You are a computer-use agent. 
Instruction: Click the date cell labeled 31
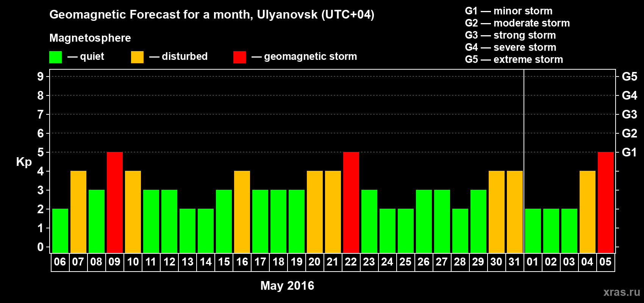click(515, 262)
